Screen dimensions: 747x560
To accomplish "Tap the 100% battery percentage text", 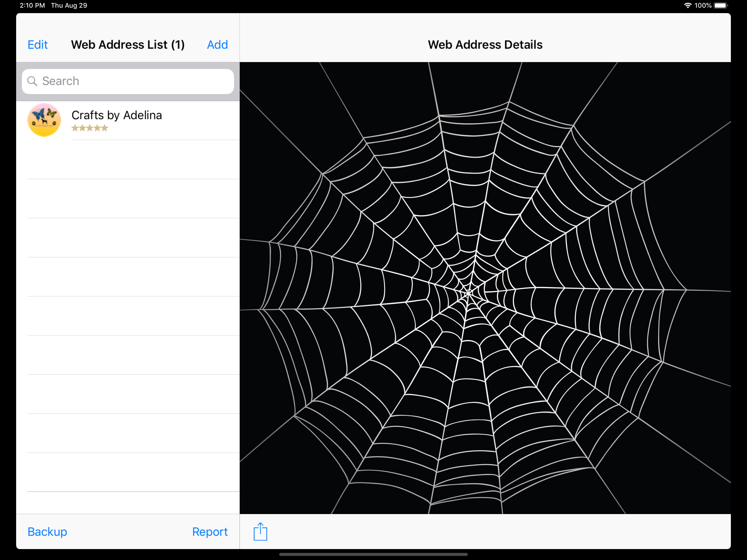I will tap(703, 5).
